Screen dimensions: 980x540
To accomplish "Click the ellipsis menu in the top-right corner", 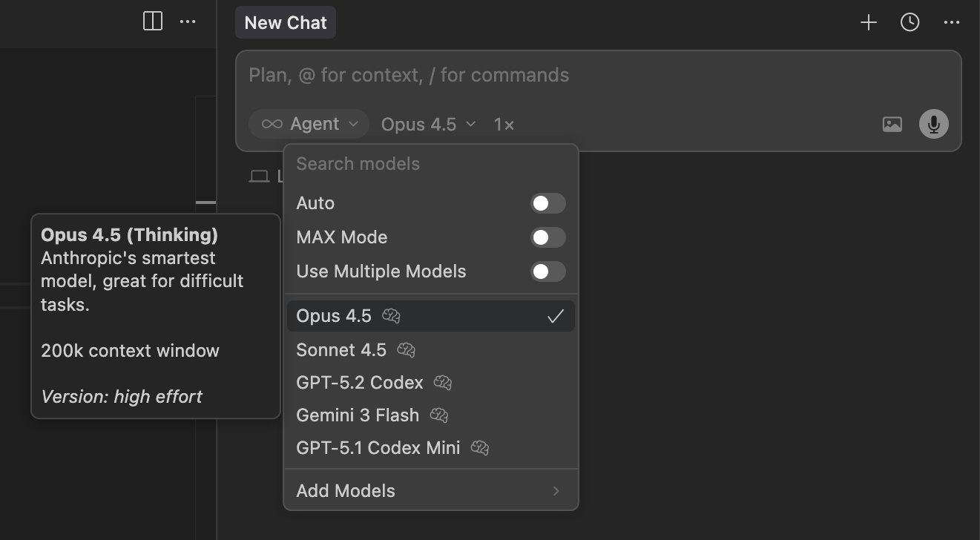I will pos(951,22).
